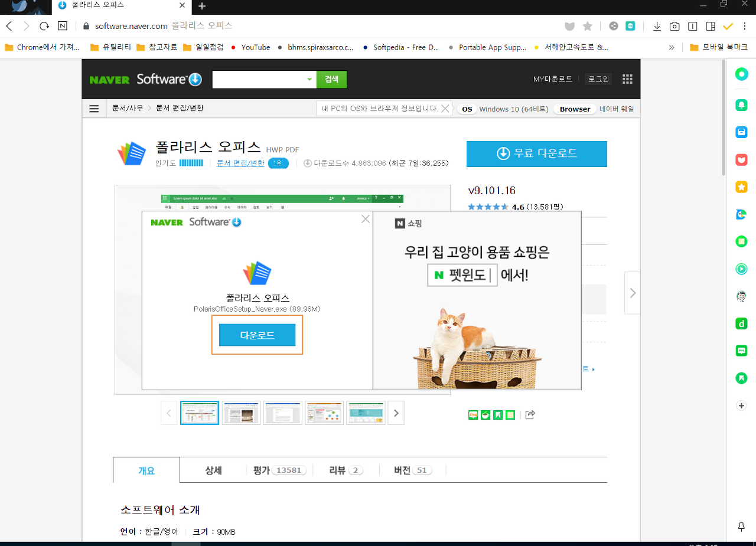
Task: Click the OS label badge
Action: [x=467, y=109]
